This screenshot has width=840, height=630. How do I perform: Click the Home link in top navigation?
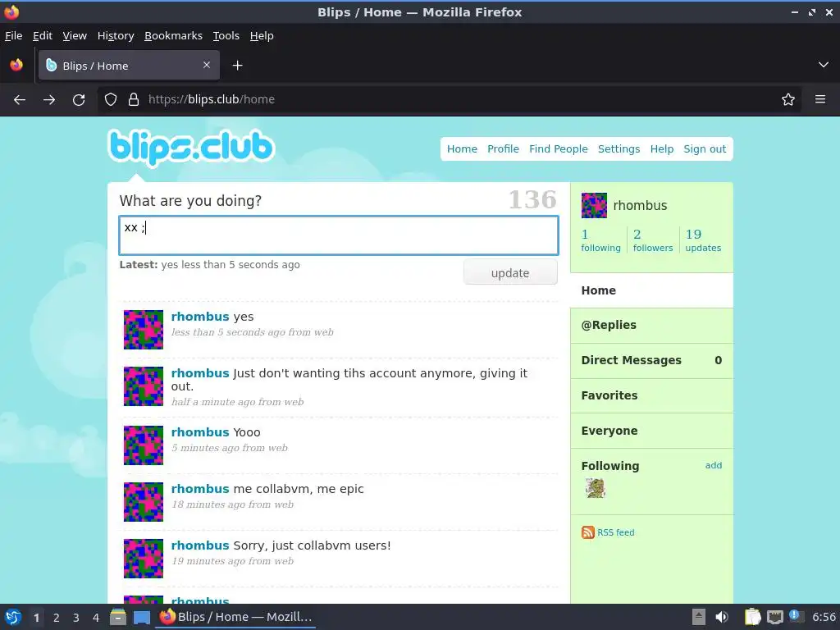coord(462,149)
